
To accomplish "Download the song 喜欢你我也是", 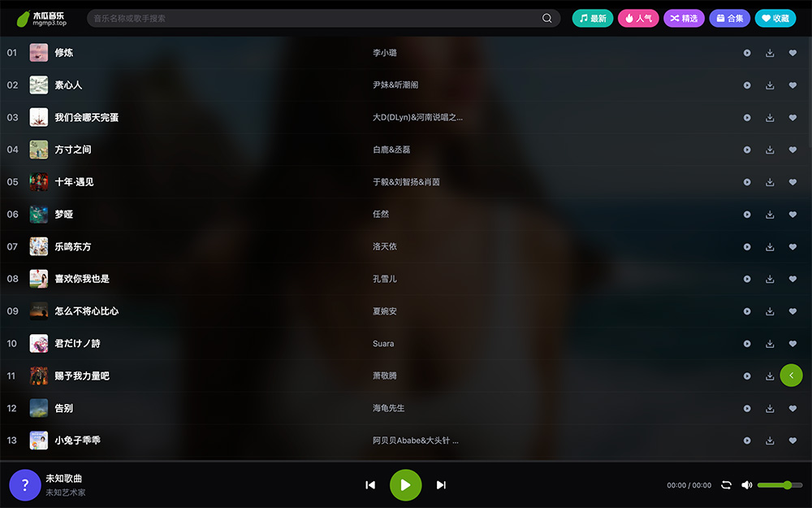I will pyautogui.click(x=770, y=279).
